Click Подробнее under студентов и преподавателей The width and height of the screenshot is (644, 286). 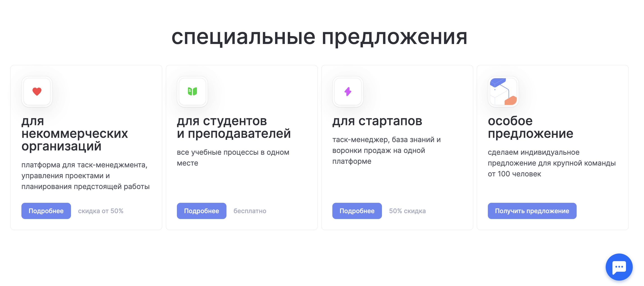click(201, 211)
